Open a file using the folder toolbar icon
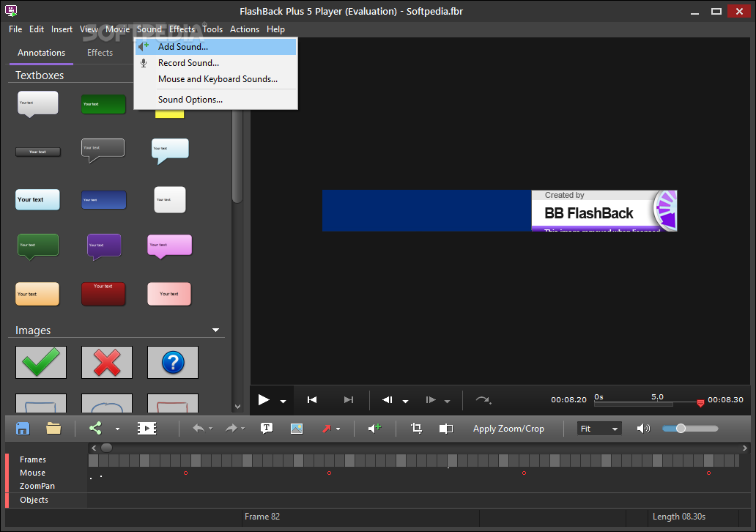This screenshot has height=532, width=756. (x=53, y=428)
